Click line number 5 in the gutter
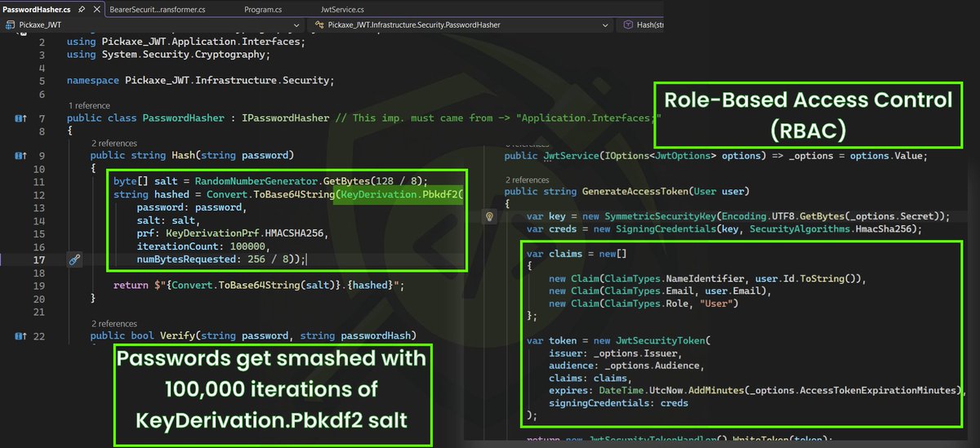This screenshot has width=980, height=448. click(42, 81)
